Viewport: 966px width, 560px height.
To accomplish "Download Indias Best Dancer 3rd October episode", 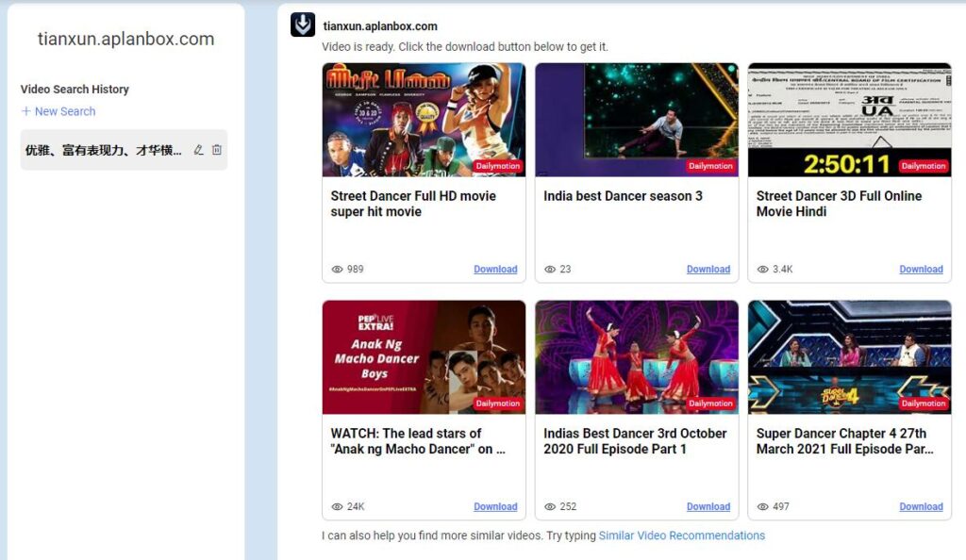I will [708, 506].
